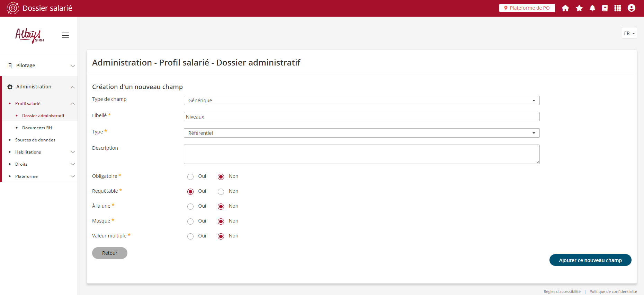Set Requêtable to Non
Image resolution: width=644 pixels, height=295 pixels.
pos(221,192)
